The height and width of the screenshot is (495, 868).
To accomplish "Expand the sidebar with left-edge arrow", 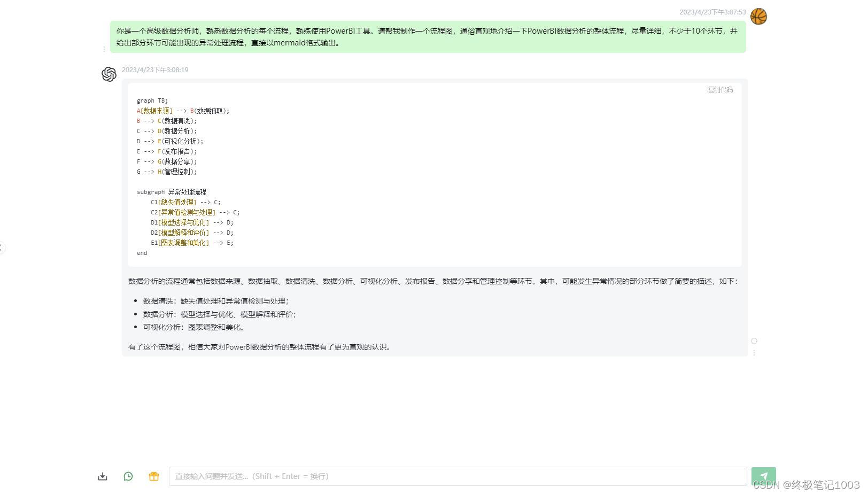I will tap(2, 247).
